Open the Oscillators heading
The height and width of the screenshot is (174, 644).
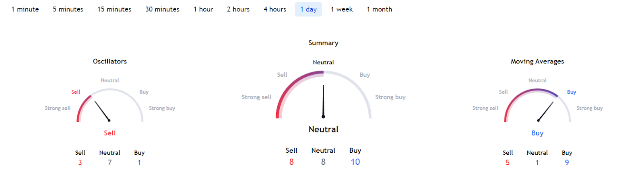pyautogui.click(x=110, y=61)
